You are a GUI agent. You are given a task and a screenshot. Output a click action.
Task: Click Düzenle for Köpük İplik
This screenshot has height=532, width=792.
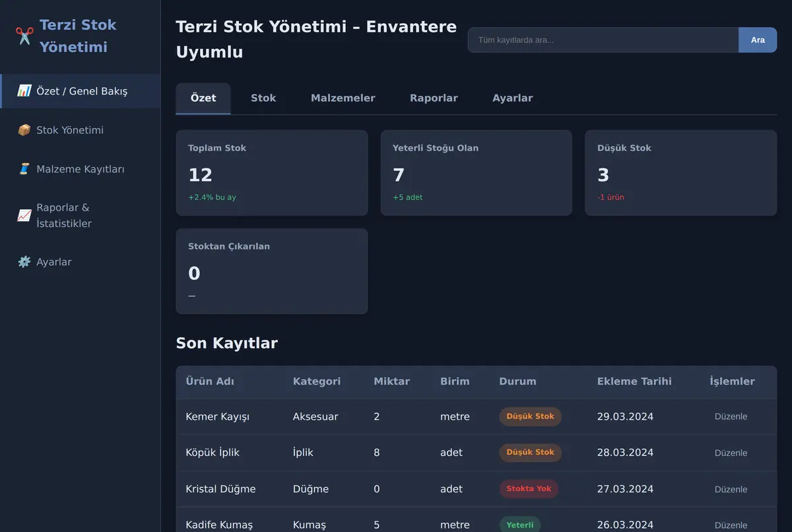(731, 453)
